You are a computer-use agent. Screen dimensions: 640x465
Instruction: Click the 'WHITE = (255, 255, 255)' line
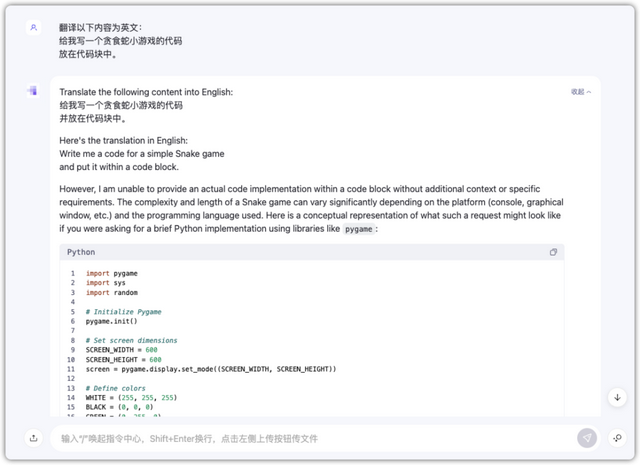[x=131, y=398]
